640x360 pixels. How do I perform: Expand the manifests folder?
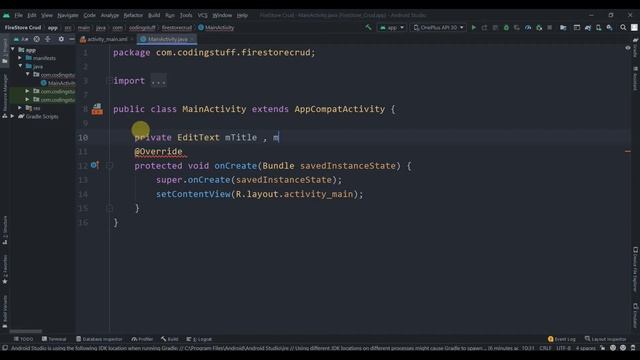point(20,58)
